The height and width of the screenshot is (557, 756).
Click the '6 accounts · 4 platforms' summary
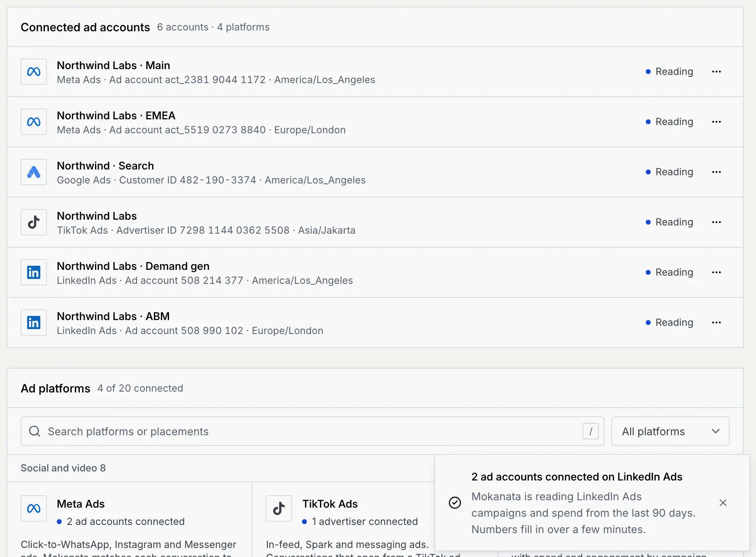(213, 27)
